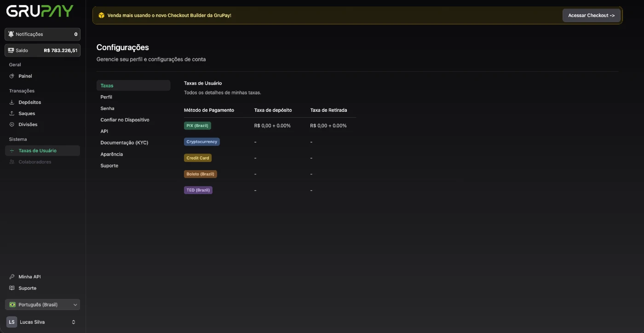Click the Divisões icon in sidebar
Viewport: 644px width, 333px height.
12,125
